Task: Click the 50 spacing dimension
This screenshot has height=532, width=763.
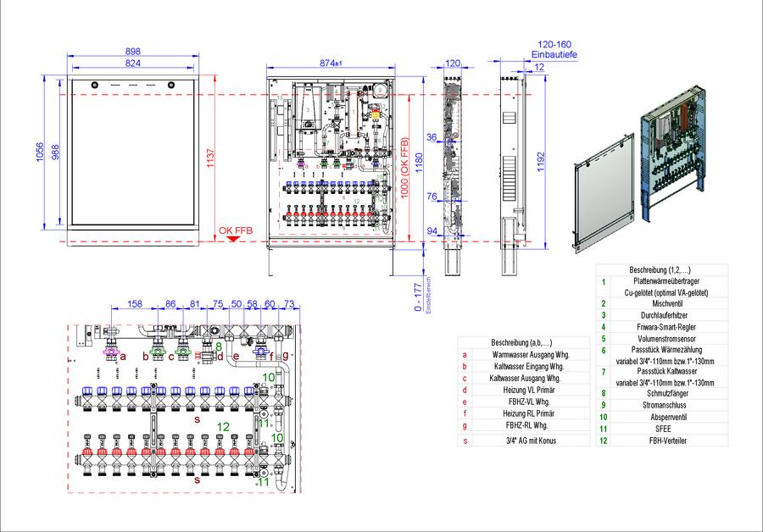Action: (x=237, y=304)
